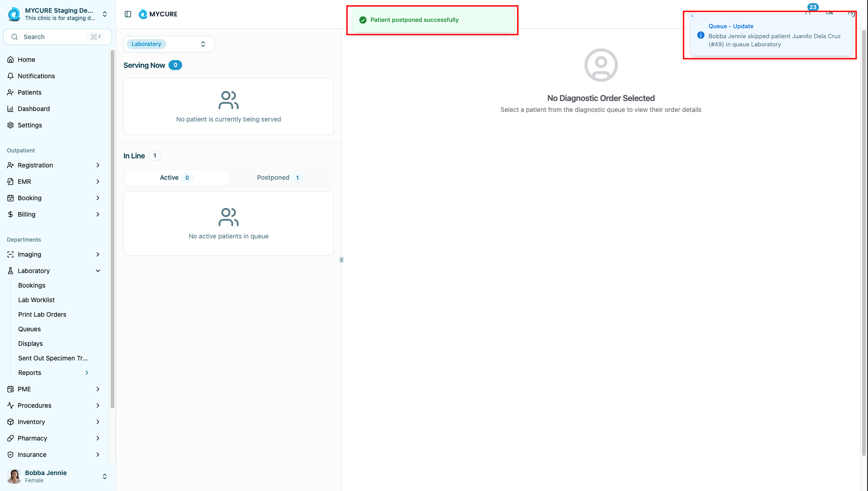Screen dimensions: 868x491
Task: Toggle the sidebar panel icon
Action: point(128,14)
